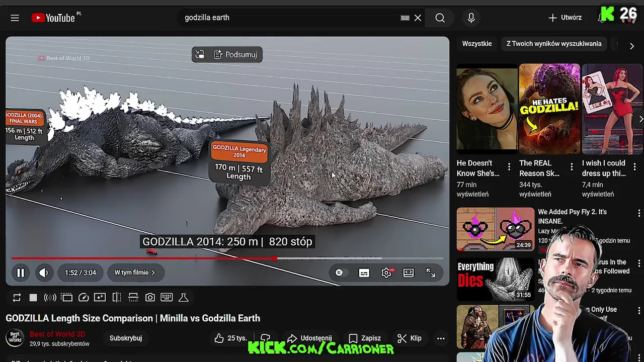Like the video with 25 tys. thumbs up
Screen dimensions: 644x362
(x=230, y=338)
